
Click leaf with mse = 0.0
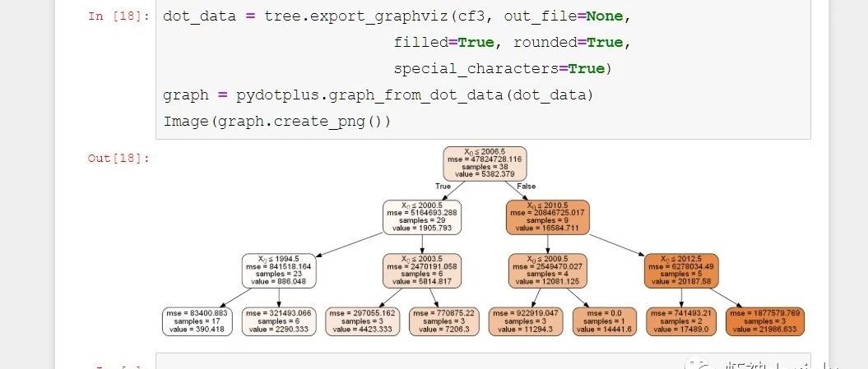click(x=605, y=321)
